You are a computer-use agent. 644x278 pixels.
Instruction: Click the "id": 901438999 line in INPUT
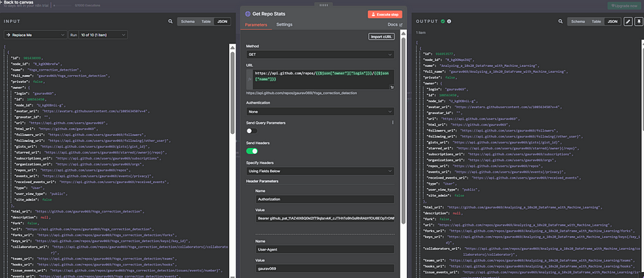coord(26,58)
